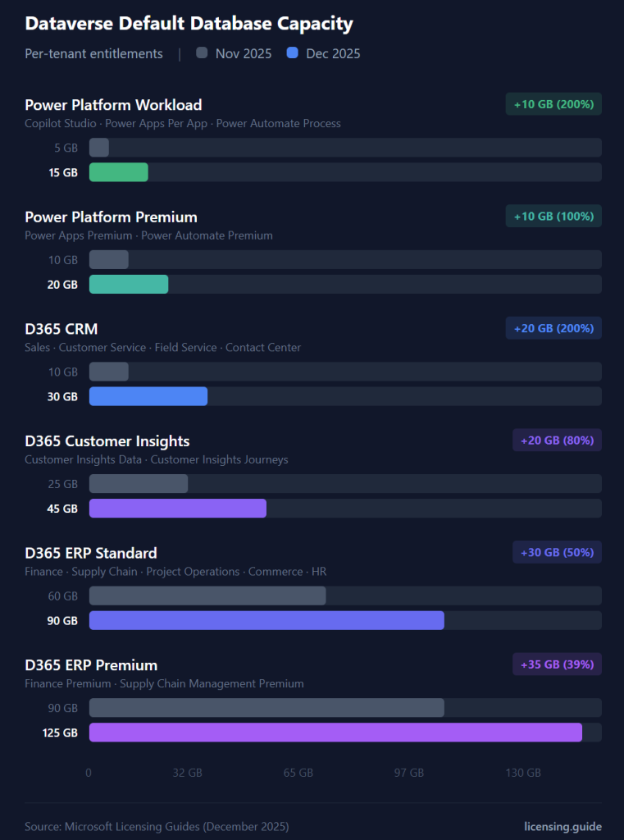Click the +10 GB (200%) badge

coord(553,104)
